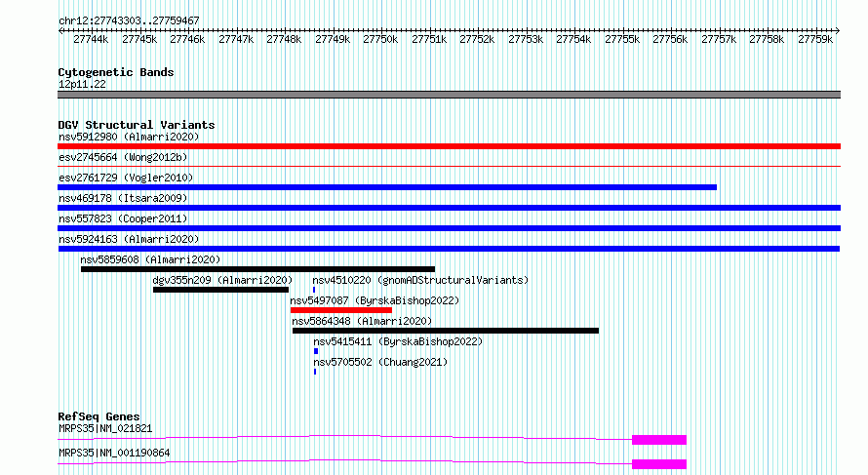Click the nsv469178 (Itsara2009) label
This screenshot has height=475, width=868.
pos(123,198)
